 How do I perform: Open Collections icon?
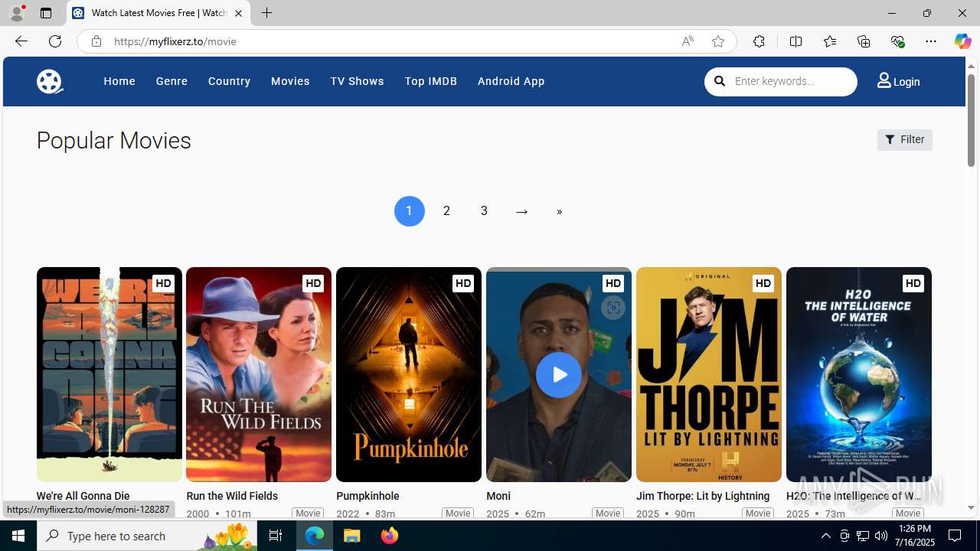click(x=864, y=41)
